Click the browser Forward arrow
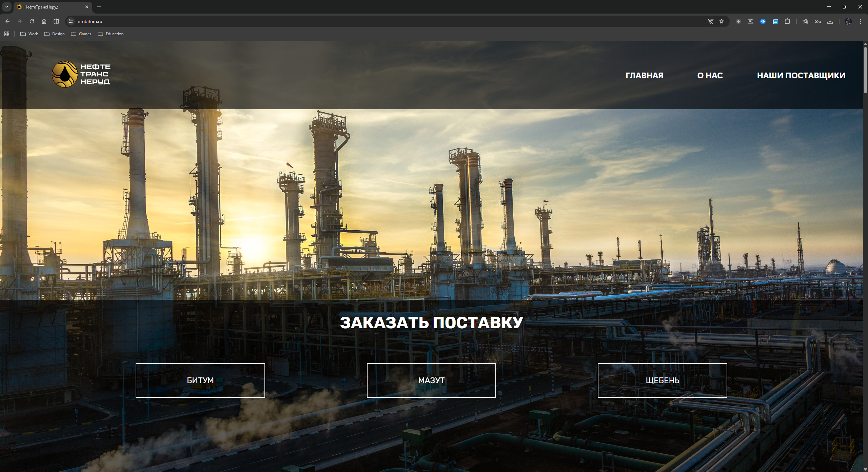This screenshot has width=868, height=472. pos(20,21)
